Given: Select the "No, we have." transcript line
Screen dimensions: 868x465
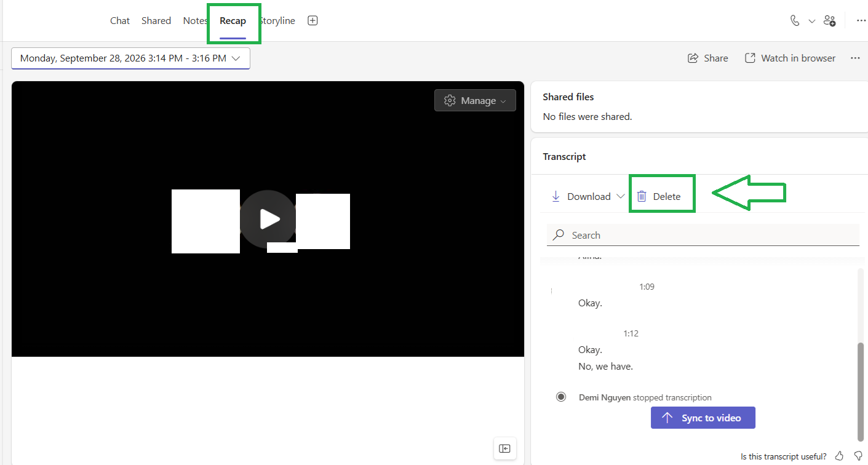Looking at the screenshot, I should tap(605, 366).
